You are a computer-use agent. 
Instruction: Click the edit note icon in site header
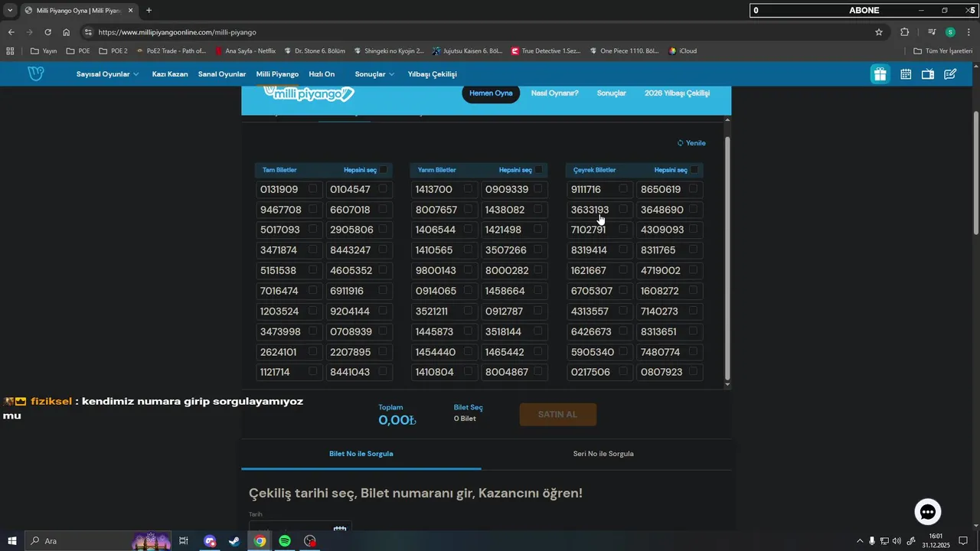tap(950, 74)
